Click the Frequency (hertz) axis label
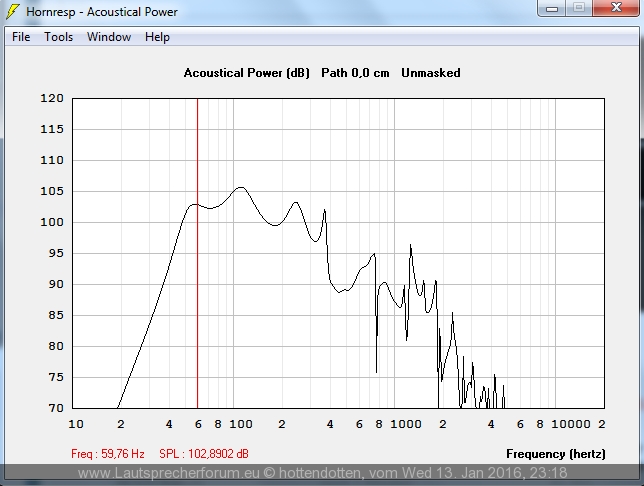Screen dimensions: 644x486 coord(556,454)
